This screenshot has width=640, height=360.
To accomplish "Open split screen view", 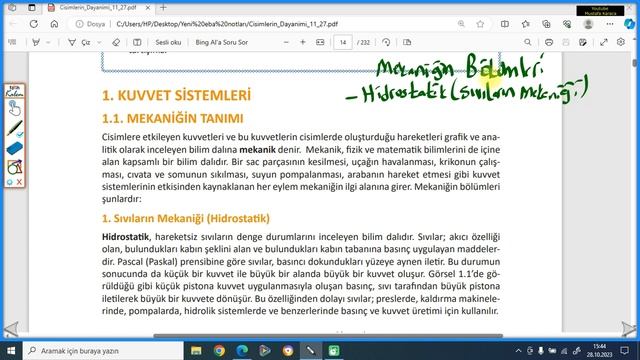I will tap(505, 24).
